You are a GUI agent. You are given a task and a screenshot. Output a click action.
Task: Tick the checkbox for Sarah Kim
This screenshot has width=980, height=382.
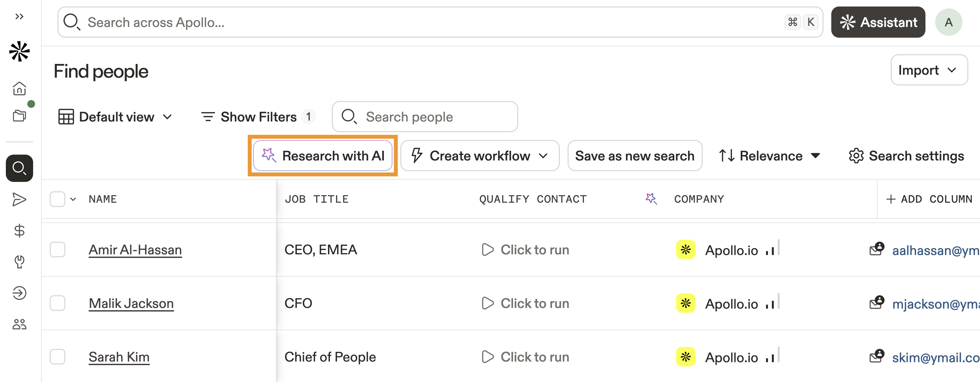tap(57, 357)
